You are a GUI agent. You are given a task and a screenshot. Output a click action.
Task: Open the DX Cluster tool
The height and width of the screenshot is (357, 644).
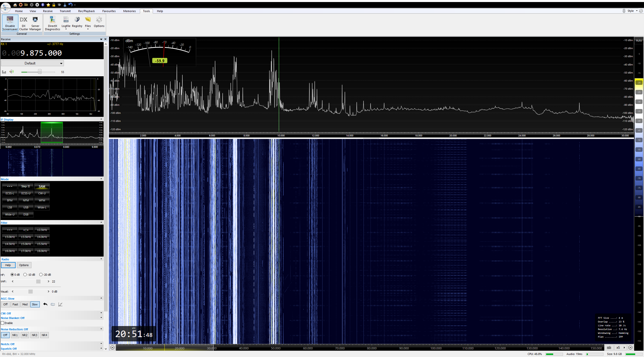(24, 23)
